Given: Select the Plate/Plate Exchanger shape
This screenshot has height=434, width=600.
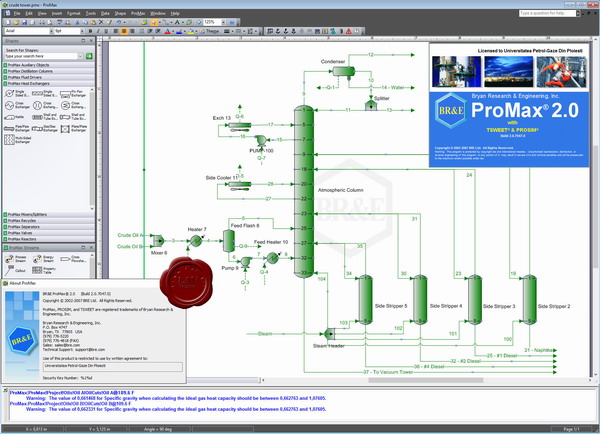Looking at the screenshot, I should [x=73, y=129].
